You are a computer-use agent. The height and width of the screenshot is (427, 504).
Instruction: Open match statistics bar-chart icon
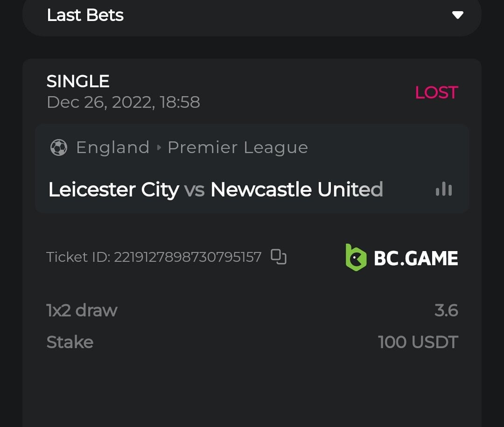click(443, 189)
